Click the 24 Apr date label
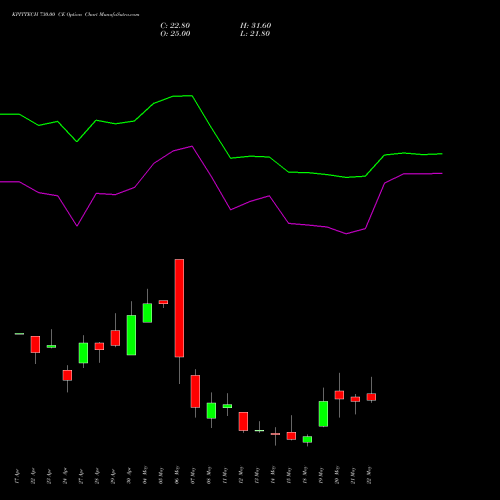 point(65,476)
